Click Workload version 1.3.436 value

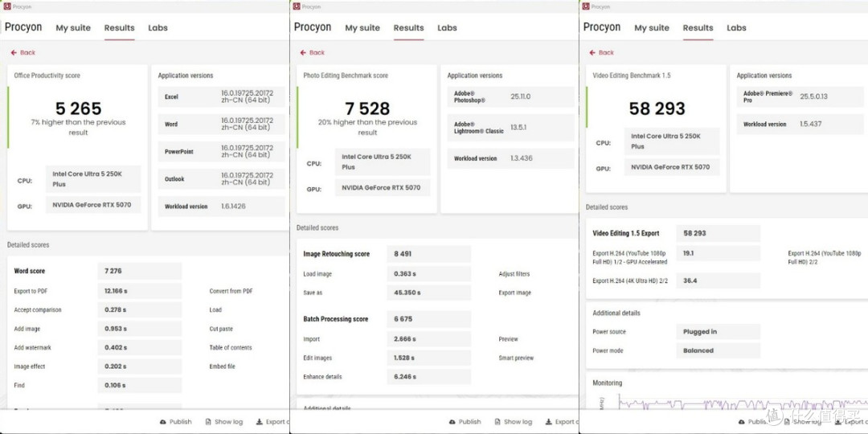pos(521,158)
